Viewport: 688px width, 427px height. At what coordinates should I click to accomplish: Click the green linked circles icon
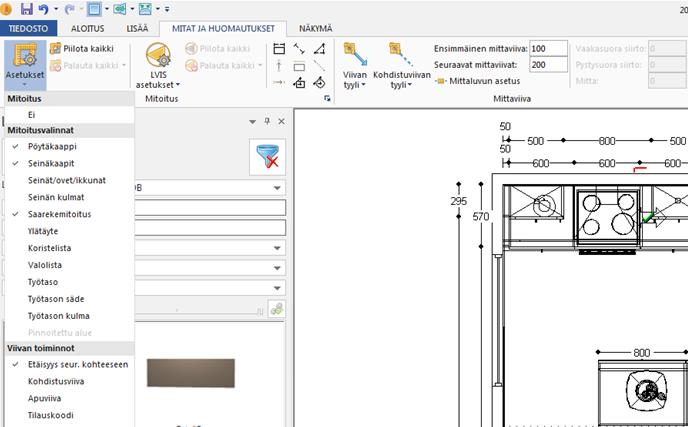pos(277,309)
